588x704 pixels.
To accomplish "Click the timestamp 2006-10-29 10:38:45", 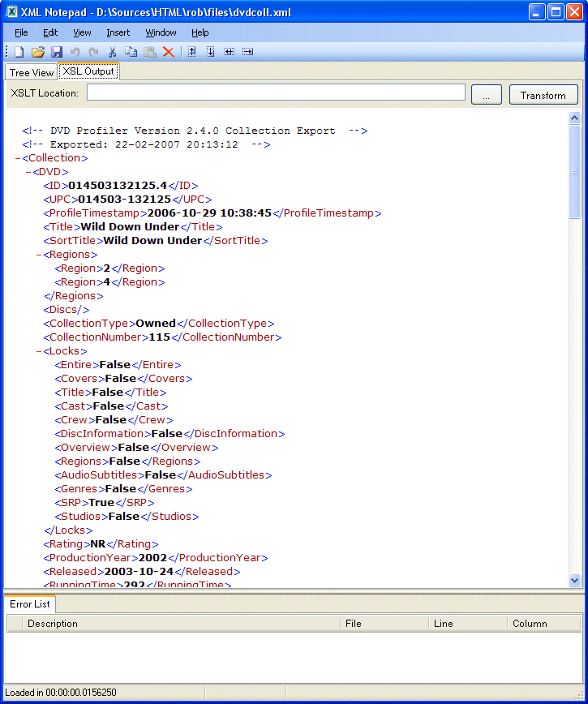I will coord(209,213).
